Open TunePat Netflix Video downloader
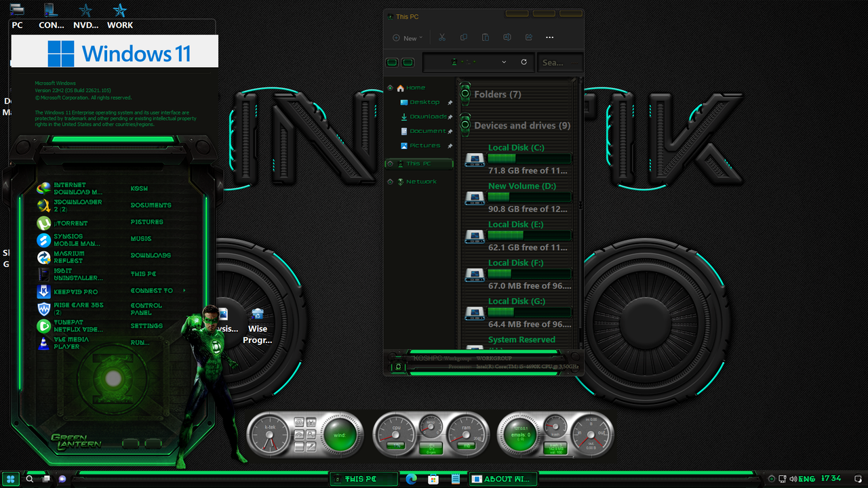This screenshot has width=868, height=488. [70, 326]
